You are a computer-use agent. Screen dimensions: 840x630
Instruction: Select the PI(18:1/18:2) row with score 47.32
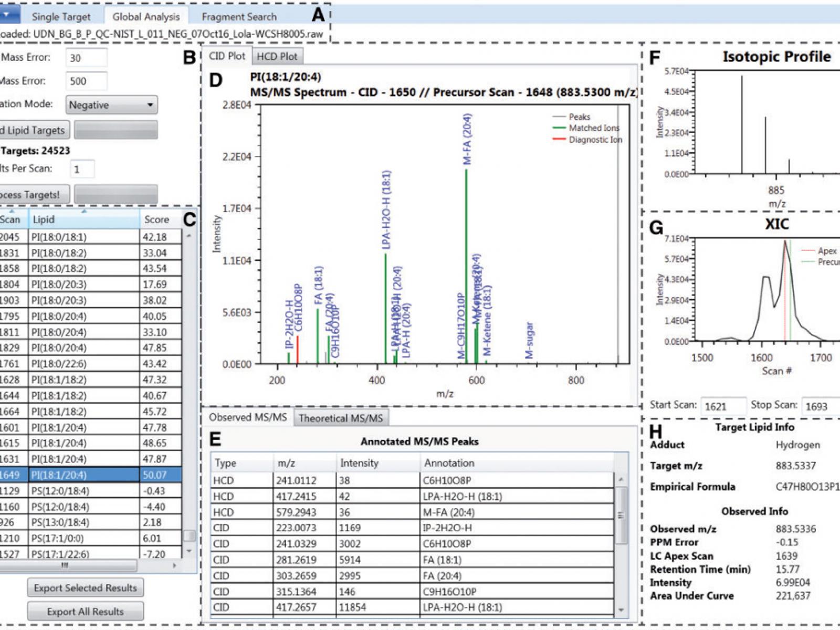click(90, 380)
